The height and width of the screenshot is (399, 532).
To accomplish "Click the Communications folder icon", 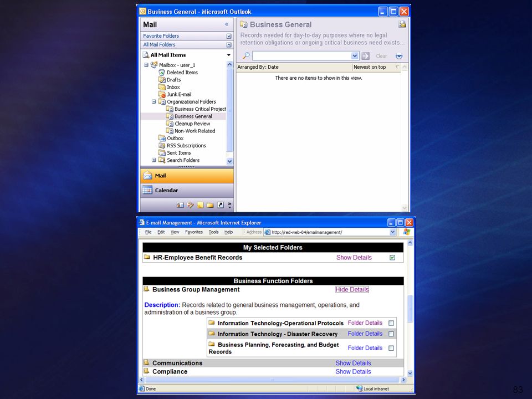I will (146, 362).
